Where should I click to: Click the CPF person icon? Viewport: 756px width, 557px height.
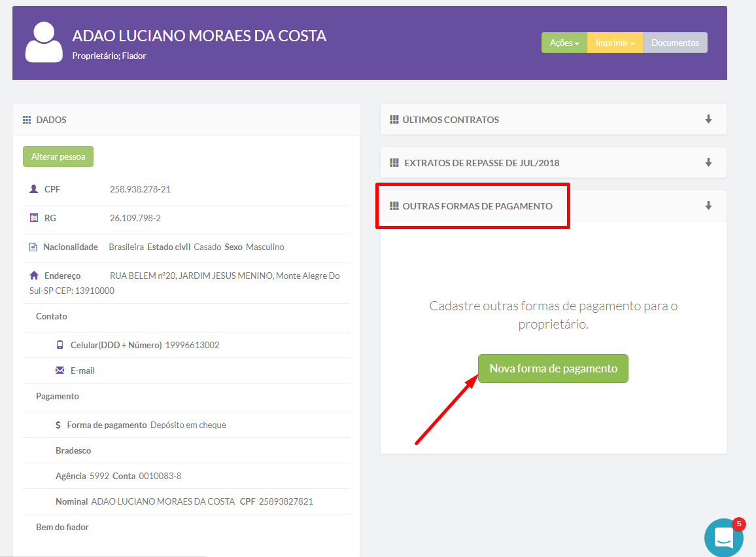[34, 189]
